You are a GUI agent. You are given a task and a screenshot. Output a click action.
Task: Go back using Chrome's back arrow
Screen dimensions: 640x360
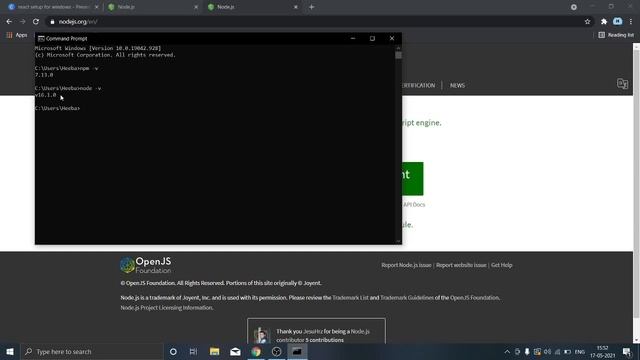pos(9,22)
